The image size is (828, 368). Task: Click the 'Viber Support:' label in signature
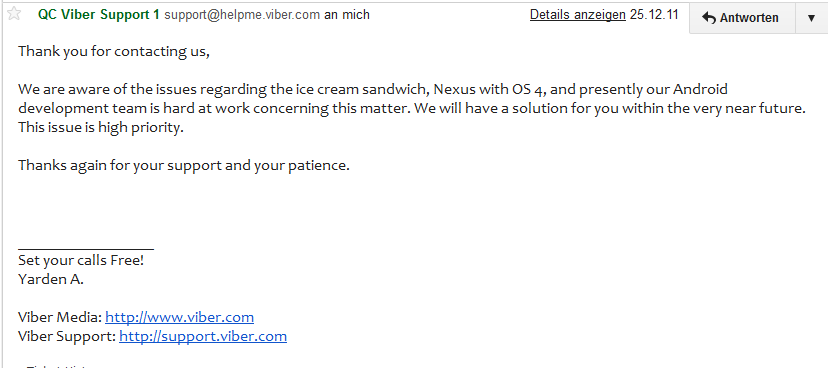pyautogui.click(x=67, y=336)
